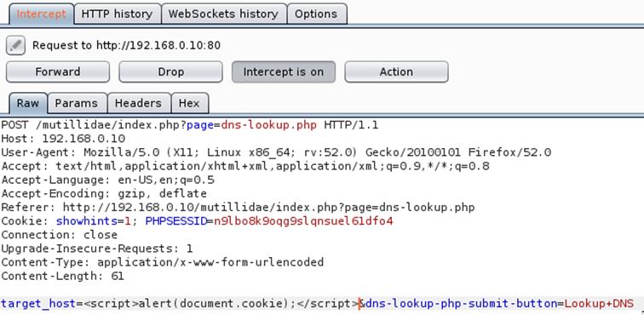Screen dimensions: 644x320
Task: Open the Options tab
Action: point(316,14)
